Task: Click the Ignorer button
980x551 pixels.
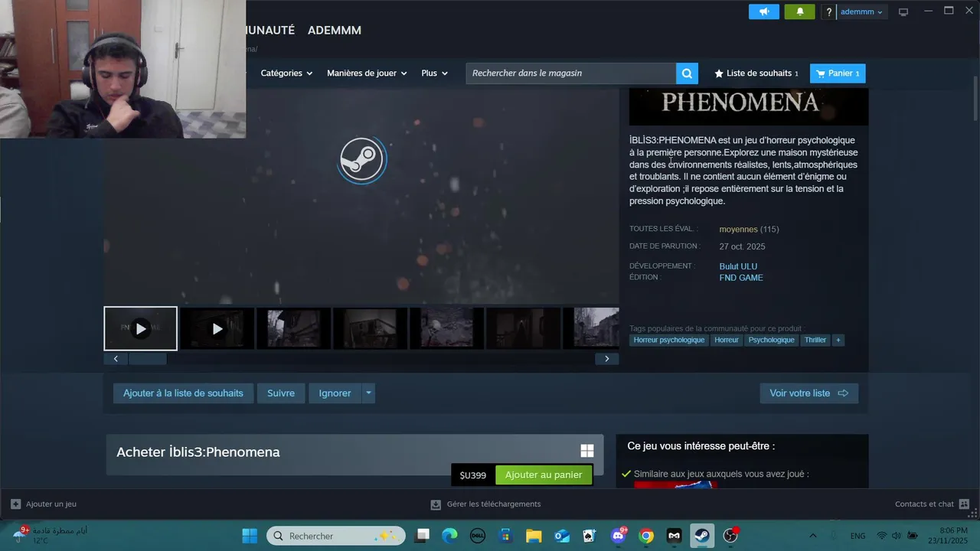Action: pos(335,393)
